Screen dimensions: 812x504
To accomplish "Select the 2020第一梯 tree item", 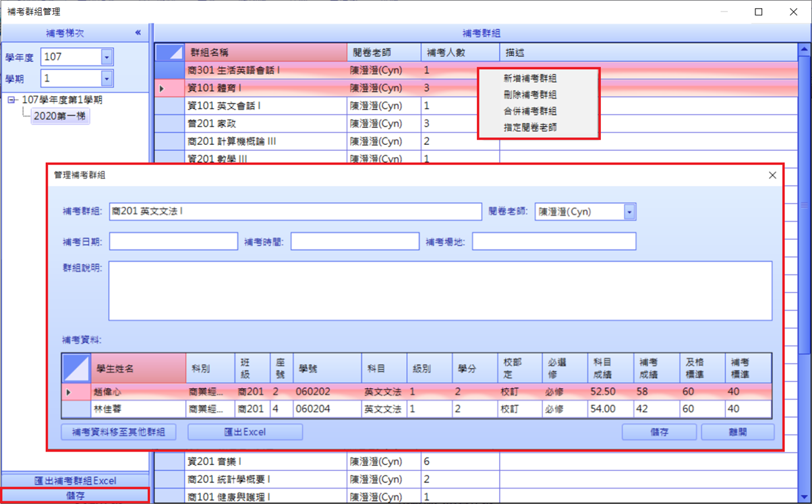I will click(x=60, y=116).
